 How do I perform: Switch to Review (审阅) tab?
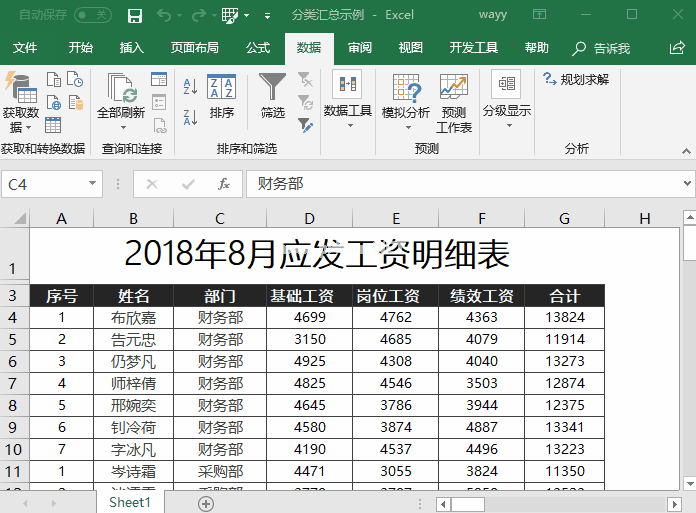coord(360,47)
